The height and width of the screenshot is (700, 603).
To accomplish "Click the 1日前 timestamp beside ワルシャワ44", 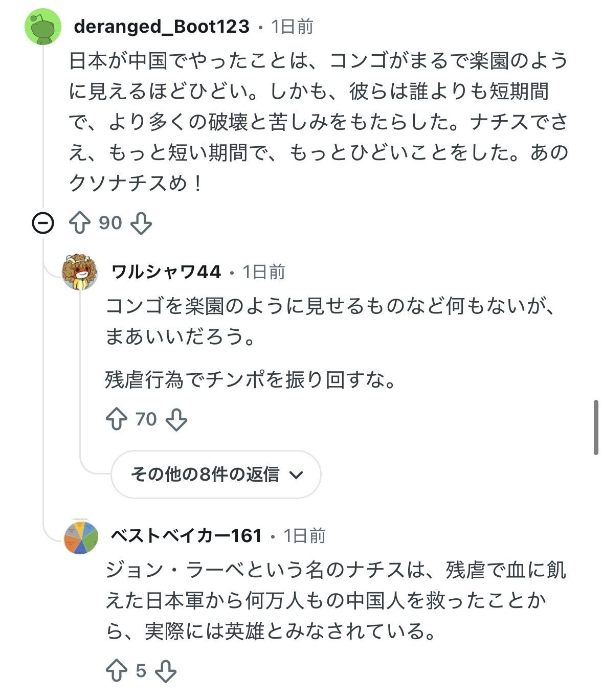I will coord(263,272).
